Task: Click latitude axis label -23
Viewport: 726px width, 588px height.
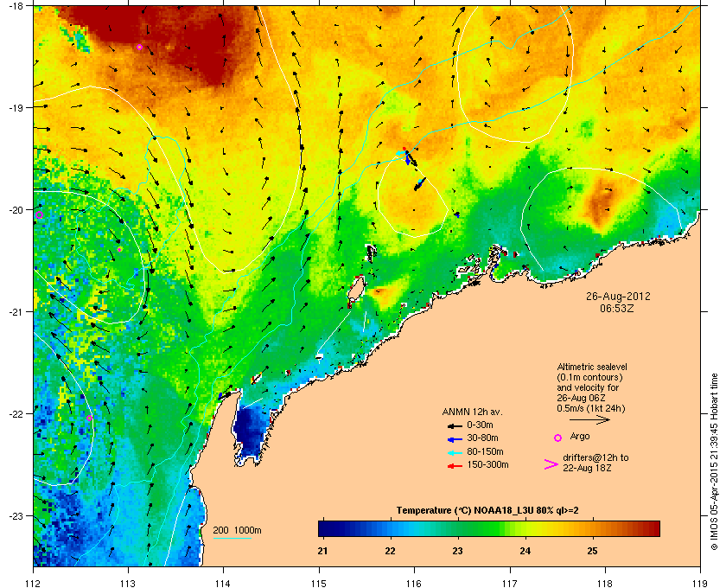Action: [16, 515]
